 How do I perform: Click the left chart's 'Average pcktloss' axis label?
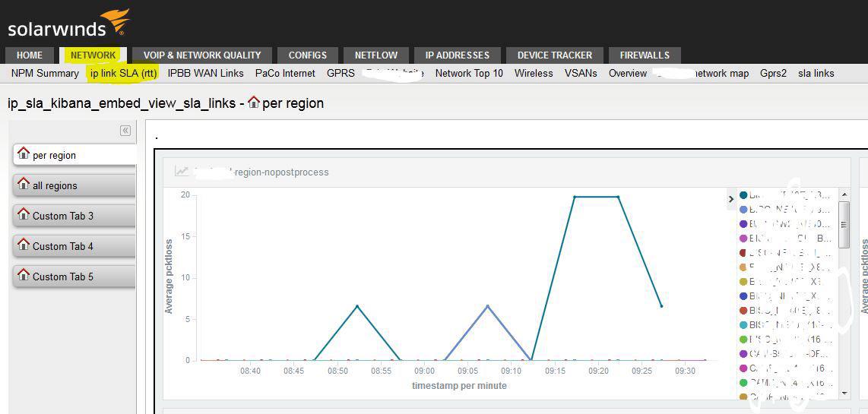tap(169, 277)
